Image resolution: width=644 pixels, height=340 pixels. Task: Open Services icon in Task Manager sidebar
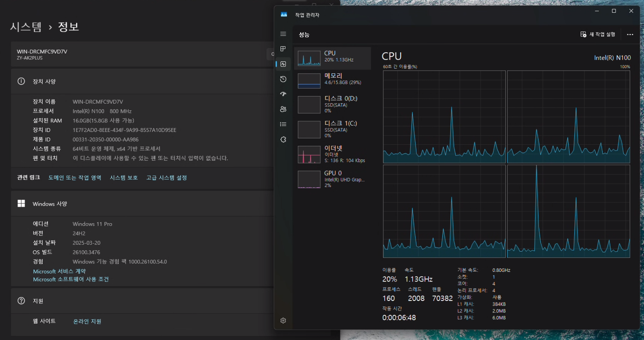coord(283,140)
